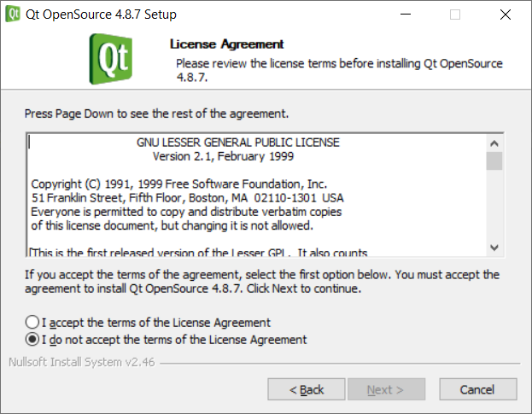
Task: Select "I accept the terms" radio button
Action: click(32, 323)
